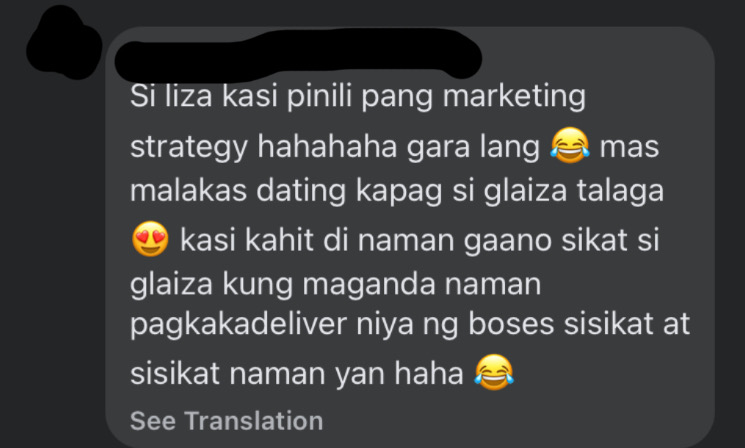Viewport: 745px width, 448px height.
Task: Click the See Translation link
Action: (227, 421)
